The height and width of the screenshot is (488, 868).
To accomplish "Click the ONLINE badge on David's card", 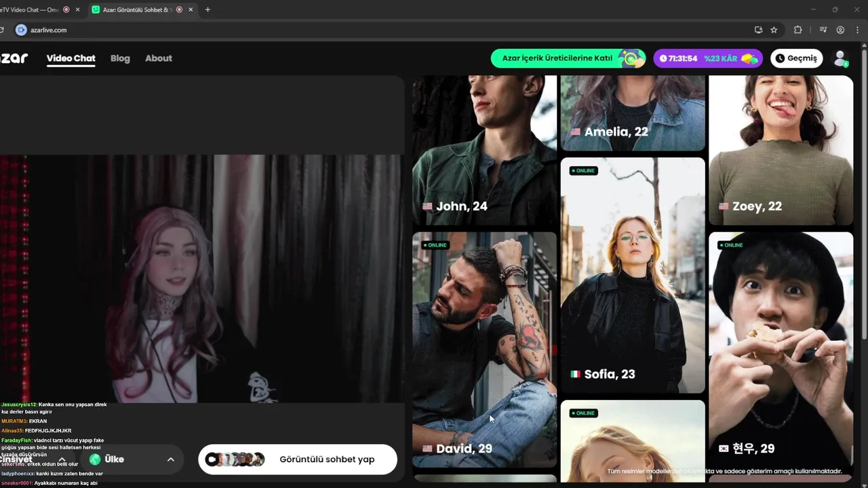I will coord(435,245).
